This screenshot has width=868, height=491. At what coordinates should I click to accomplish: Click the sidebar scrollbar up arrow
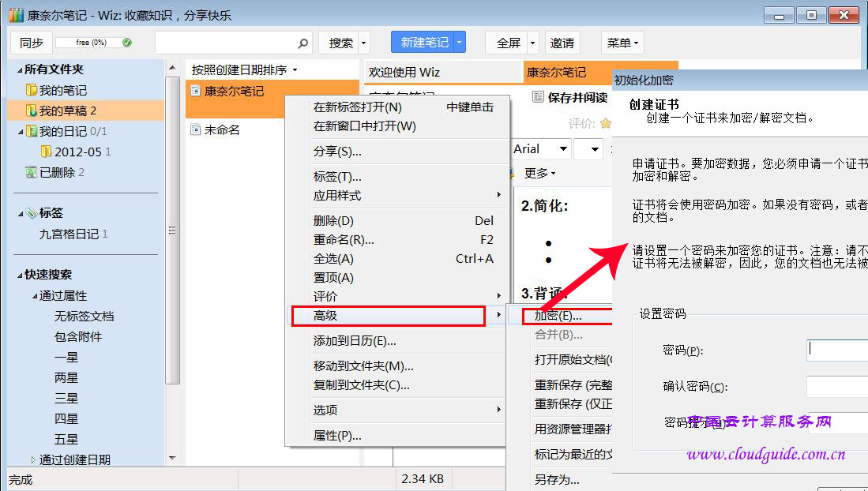[172, 68]
